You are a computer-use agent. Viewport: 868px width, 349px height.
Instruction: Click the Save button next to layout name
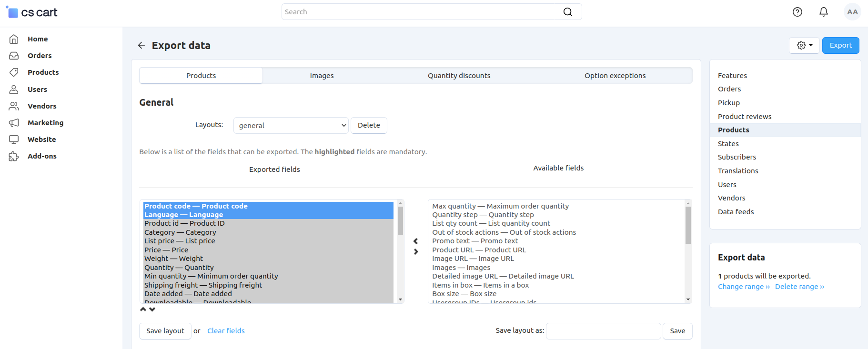pos(677,331)
